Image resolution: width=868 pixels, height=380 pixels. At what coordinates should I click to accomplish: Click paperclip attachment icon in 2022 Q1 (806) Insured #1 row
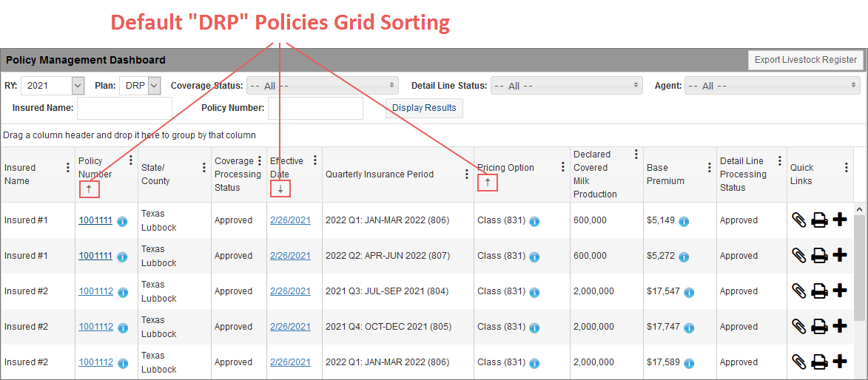coord(798,220)
